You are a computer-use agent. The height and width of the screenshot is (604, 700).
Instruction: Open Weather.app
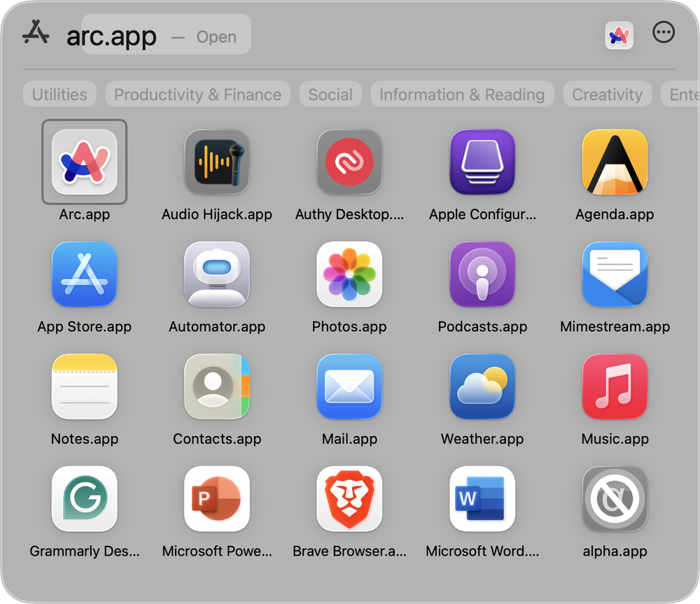[x=482, y=386]
